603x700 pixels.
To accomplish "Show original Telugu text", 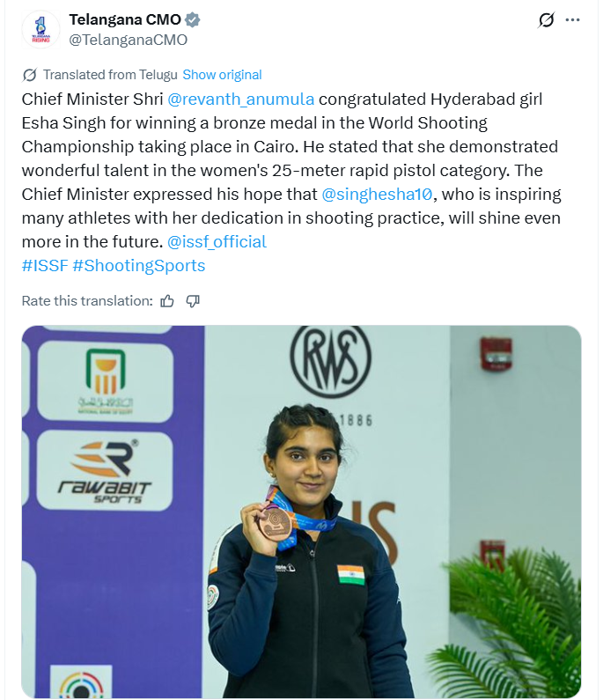I will point(222,75).
